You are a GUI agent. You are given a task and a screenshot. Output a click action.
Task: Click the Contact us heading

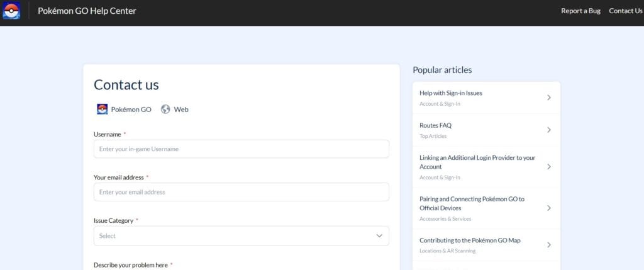tap(126, 85)
